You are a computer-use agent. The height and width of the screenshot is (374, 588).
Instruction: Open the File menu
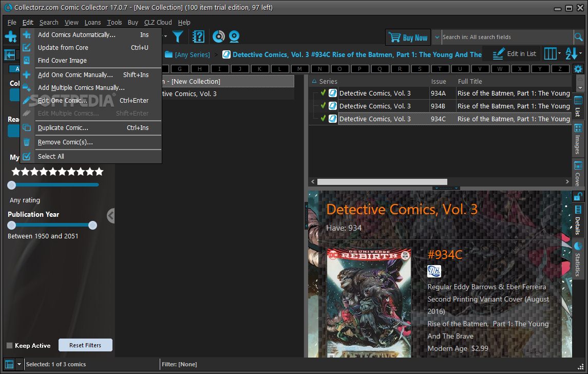12,23
